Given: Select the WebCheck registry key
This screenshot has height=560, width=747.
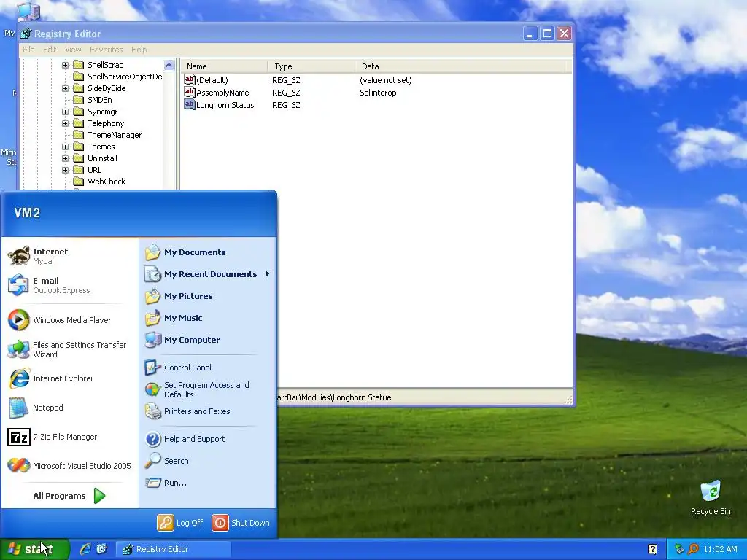Looking at the screenshot, I should point(107,182).
